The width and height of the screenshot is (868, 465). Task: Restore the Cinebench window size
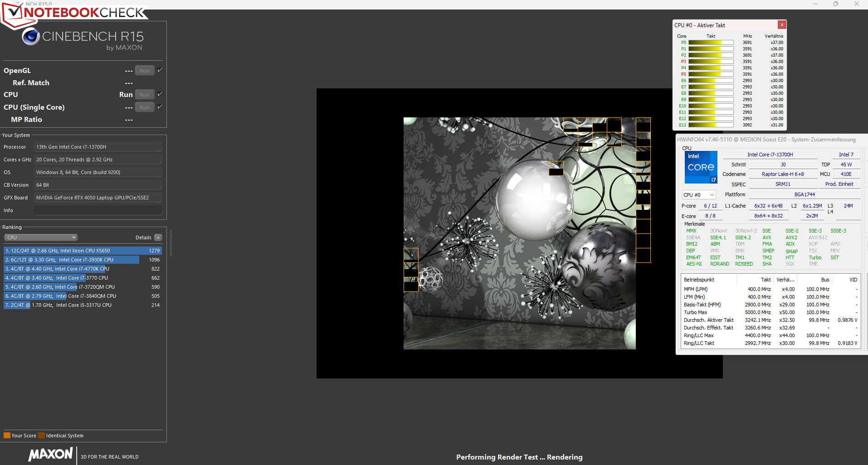pos(835,4)
